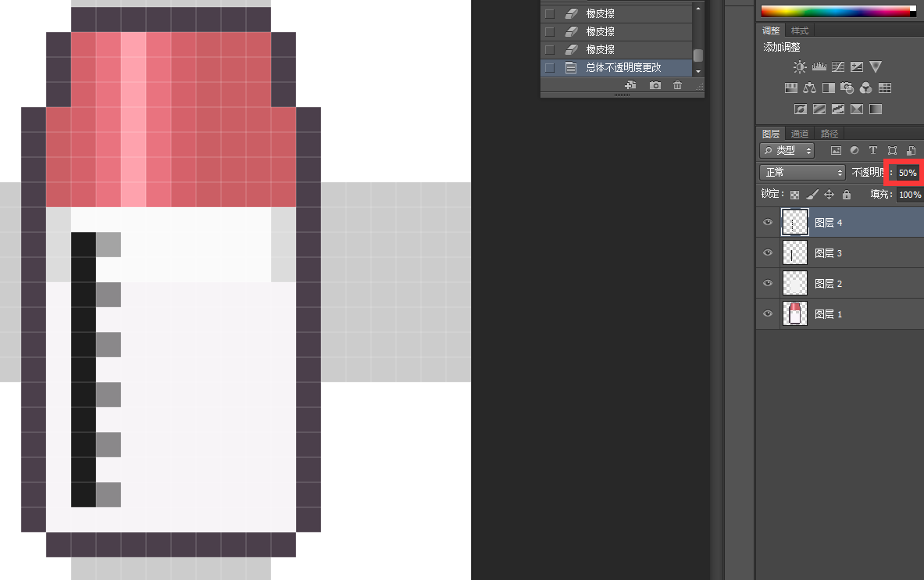Add a Levels adjustment layer
Image resolution: width=924 pixels, height=580 pixels.
tap(819, 66)
